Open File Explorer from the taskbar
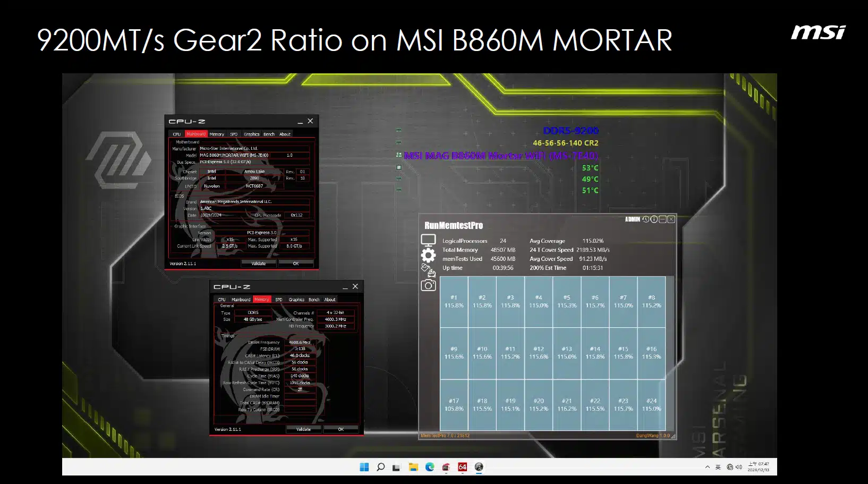The height and width of the screenshot is (484, 868). tap(413, 467)
